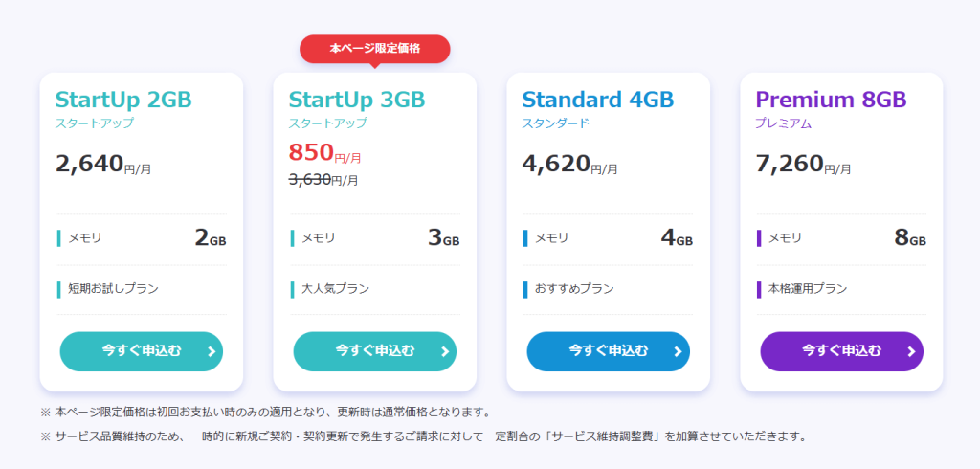Click the chevron arrow on StartUp 2GB apply button
The width and height of the screenshot is (980, 469).
(x=212, y=351)
